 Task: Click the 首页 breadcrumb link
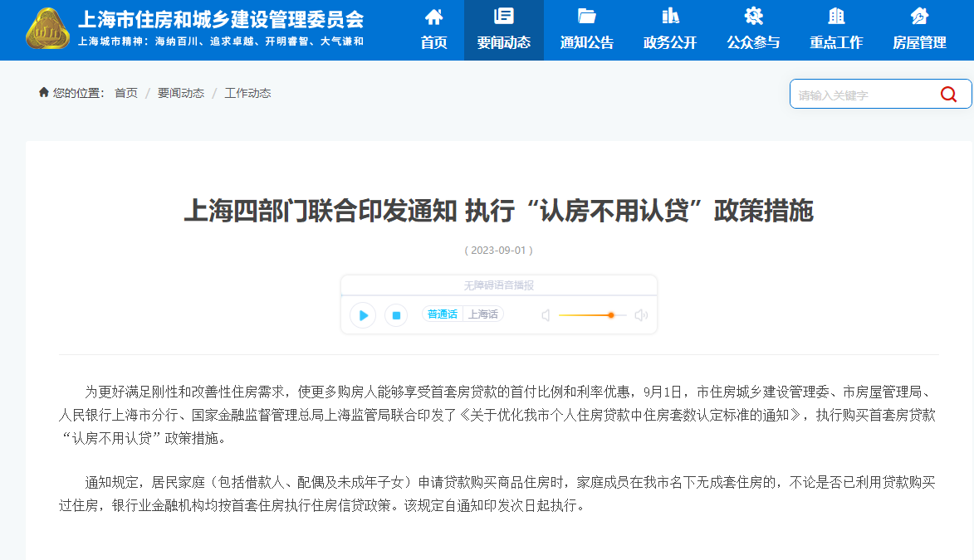[126, 93]
